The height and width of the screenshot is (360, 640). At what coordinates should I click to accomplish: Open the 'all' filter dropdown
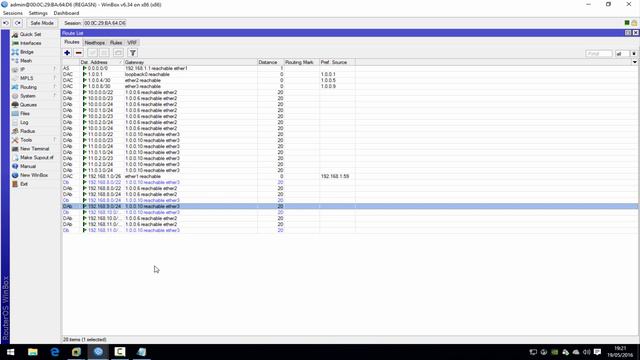[633, 53]
